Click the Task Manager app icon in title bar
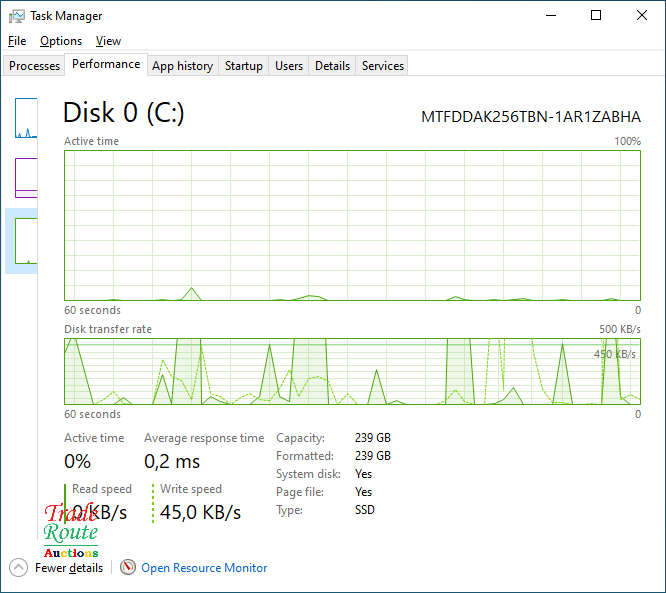The image size is (666, 593). [17, 16]
